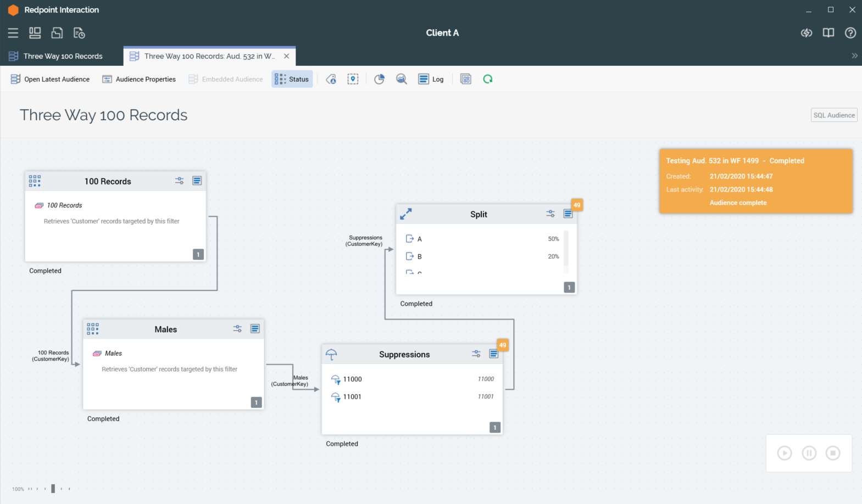Open the documentation book icon
This screenshot has height=504, width=862.
click(828, 33)
